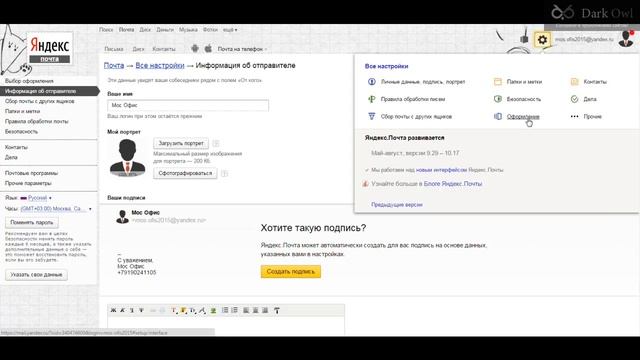The image size is (640, 360).
Task: Click 'Деньги' in the top services bar
Action: coord(165,30)
